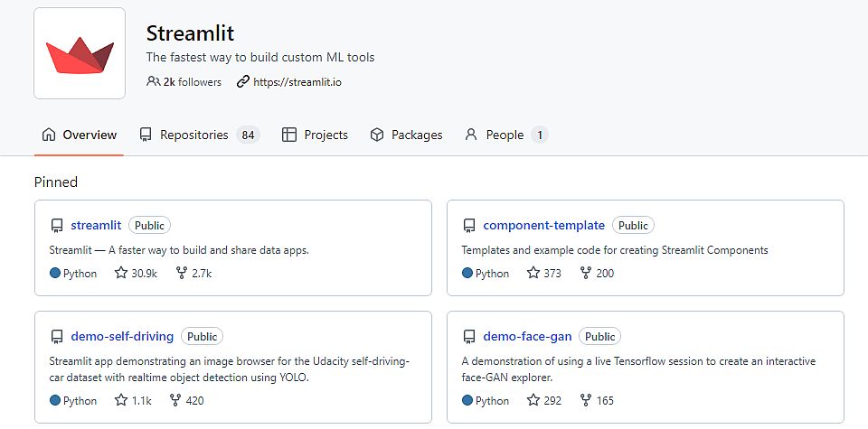
Task: Click the star icon showing 1.1k
Action: coord(121,400)
